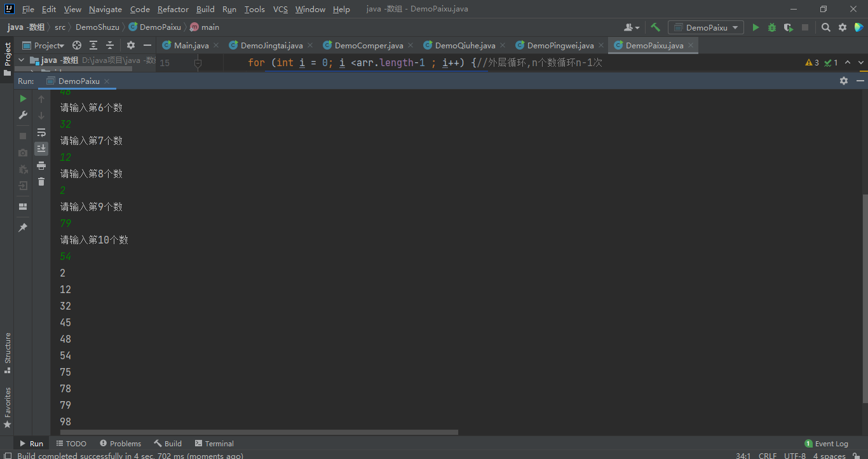868x459 pixels.
Task: Pin the Run tab with pin icon
Action: pyautogui.click(x=23, y=228)
